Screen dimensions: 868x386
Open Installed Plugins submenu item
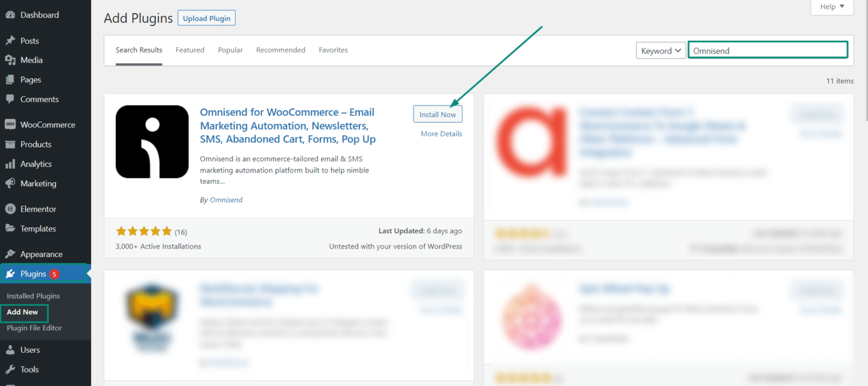coord(33,296)
